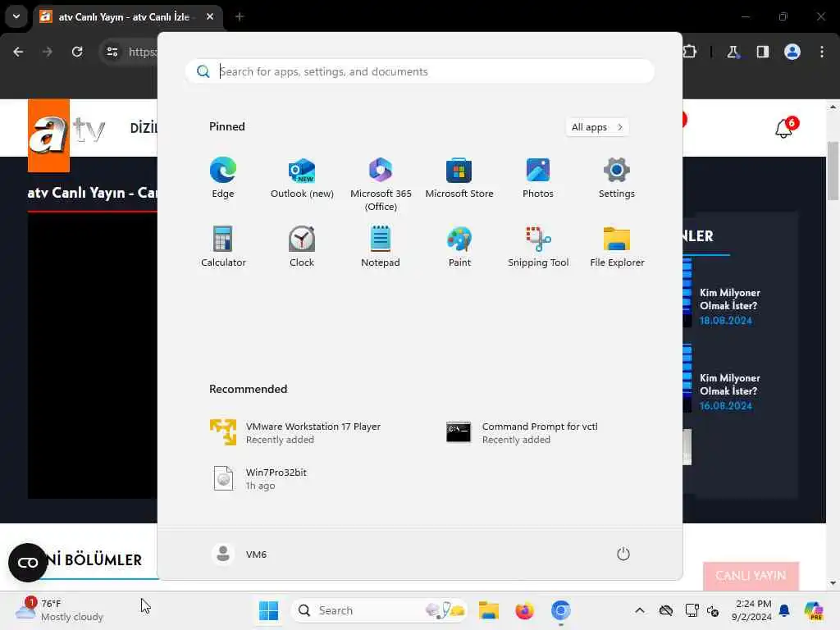Screen dimensions: 840x630
Task: Click the power button in Start menu
Action: point(623,554)
